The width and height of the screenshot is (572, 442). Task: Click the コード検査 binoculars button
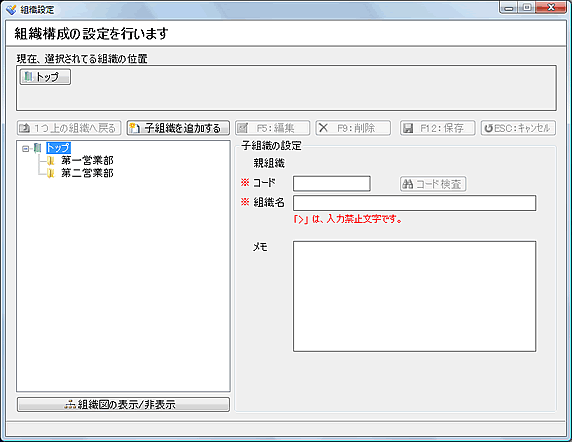point(433,184)
